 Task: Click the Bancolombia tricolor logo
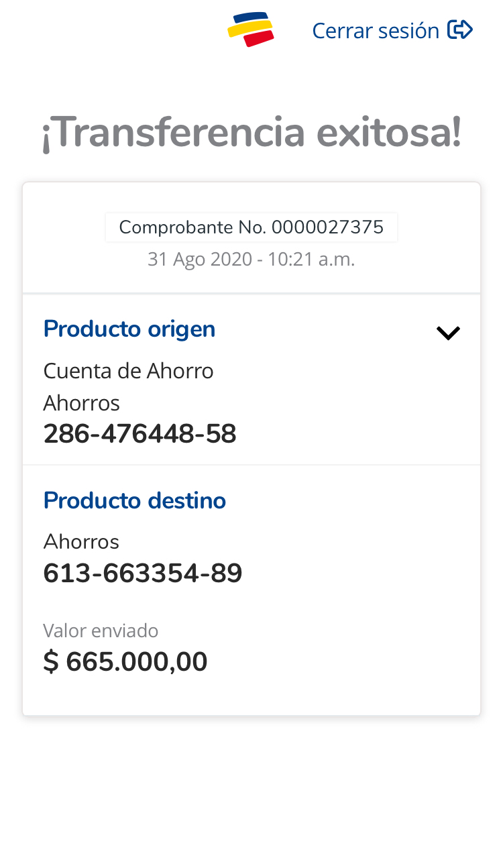(251, 30)
